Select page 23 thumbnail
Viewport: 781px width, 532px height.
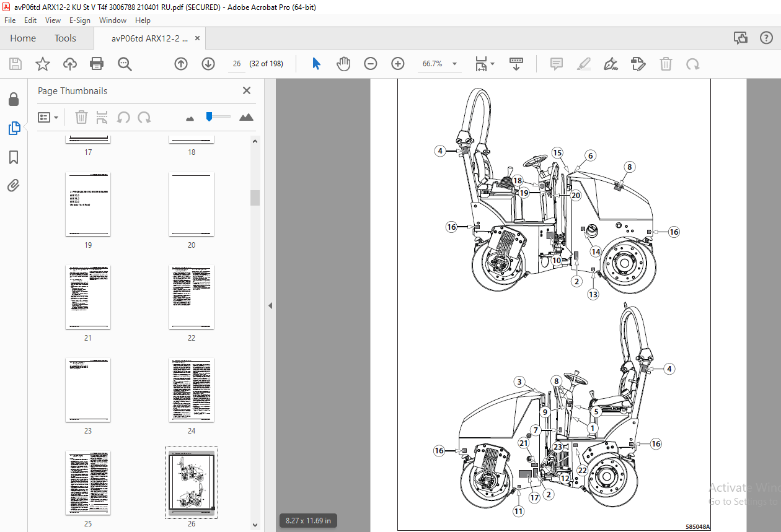click(x=88, y=390)
